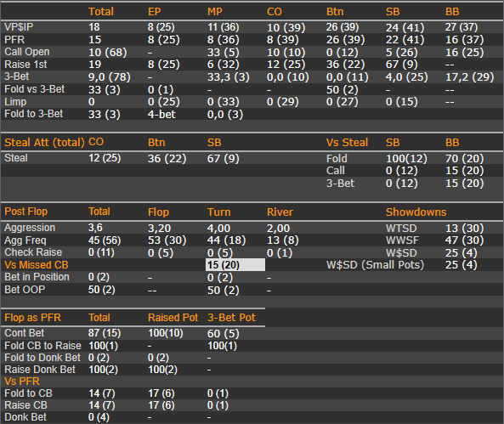Select the 3-Bet total value 9,0 (78)
This screenshot has height=424, width=504.
(110, 76)
